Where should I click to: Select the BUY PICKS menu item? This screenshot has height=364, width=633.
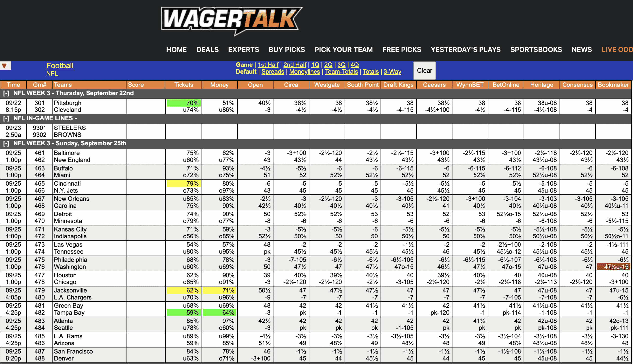tap(287, 49)
